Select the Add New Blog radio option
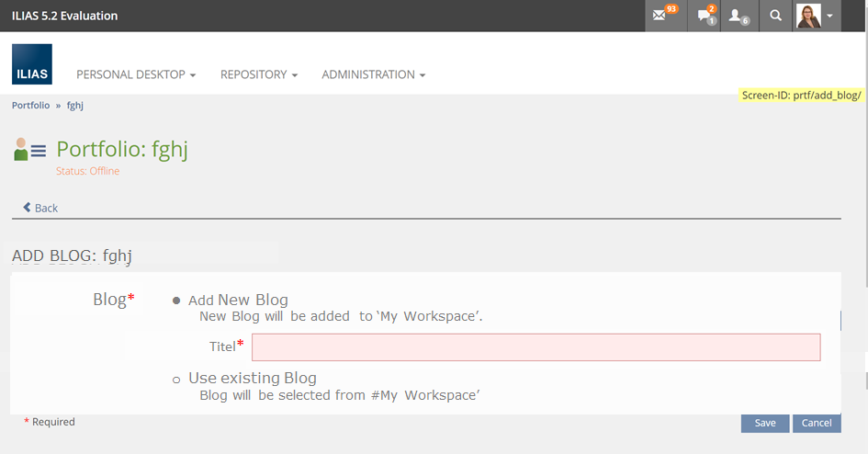 point(176,301)
